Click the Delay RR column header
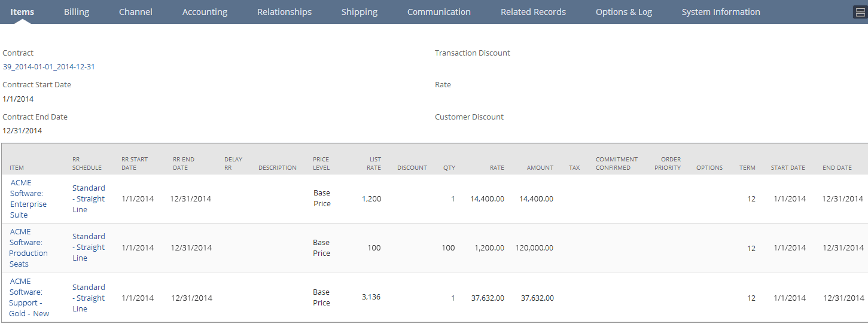Image resolution: width=868 pixels, height=324 pixels. click(233, 164)
